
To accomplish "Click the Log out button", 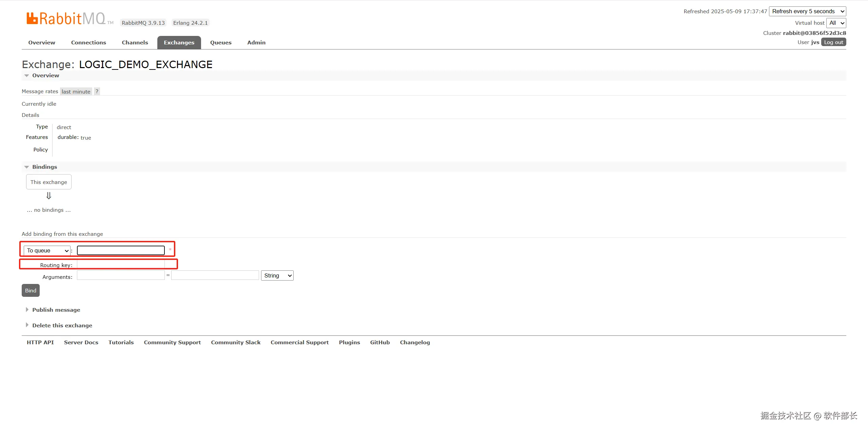I will click(x=833, y=42).
